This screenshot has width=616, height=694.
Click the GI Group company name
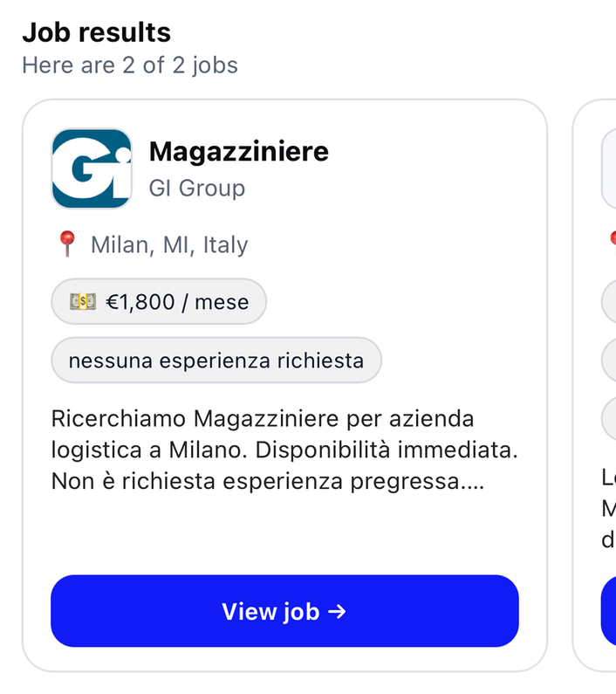[x=196, y=188]
